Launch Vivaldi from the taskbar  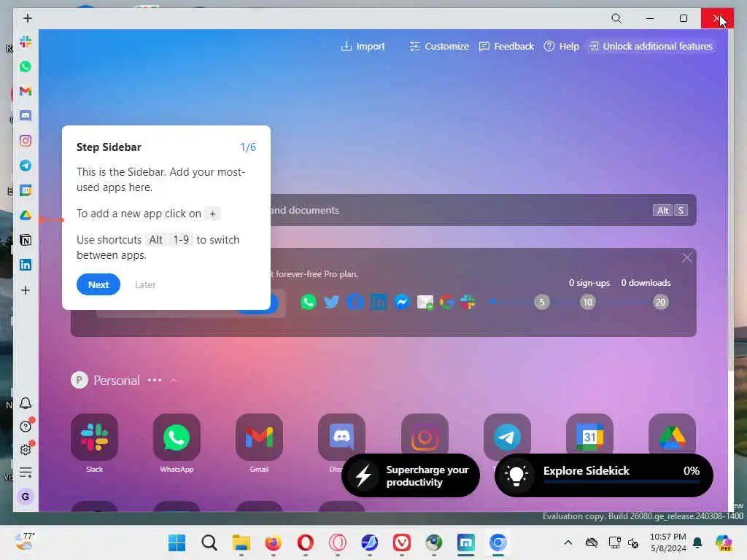(402, 542)
